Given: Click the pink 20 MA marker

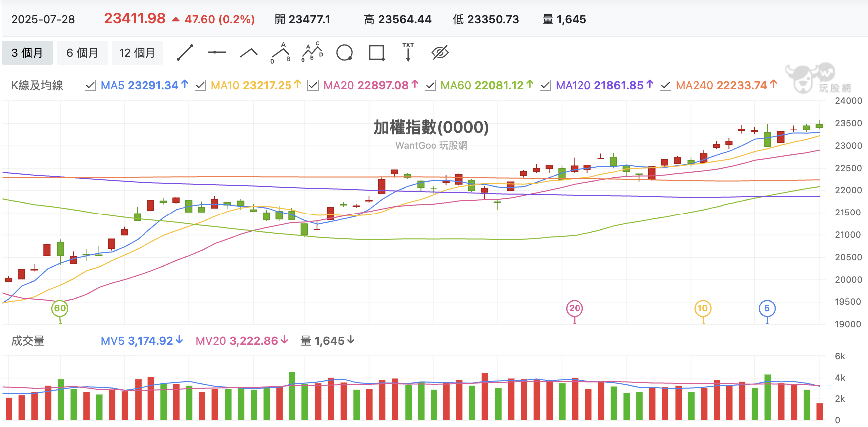Looking at the screenshot, I should pos(575,308).
